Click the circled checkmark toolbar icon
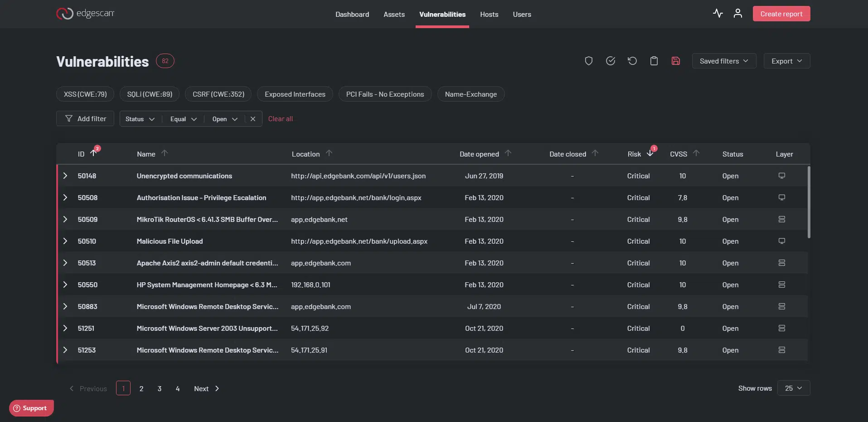 pyautogui.click(x=611, y=61)
